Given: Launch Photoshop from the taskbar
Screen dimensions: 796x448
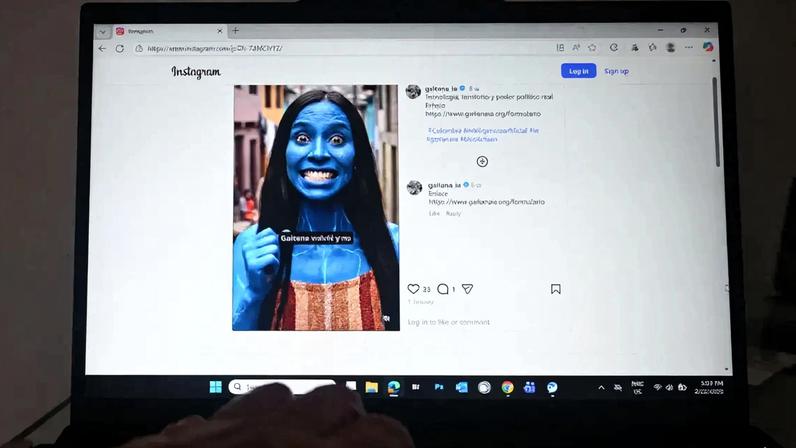Looking at the screenshot, I should coord(439,387).
